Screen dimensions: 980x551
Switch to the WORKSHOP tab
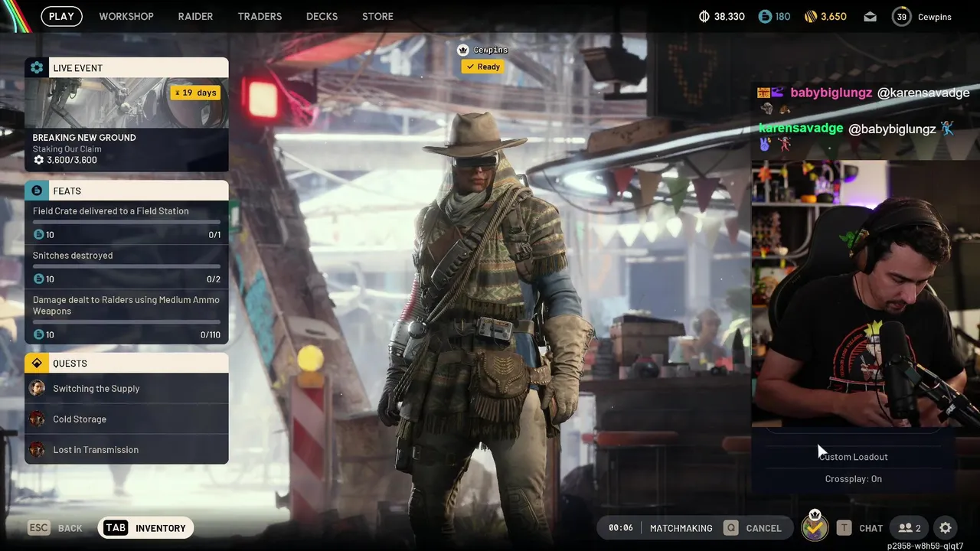[126, 16]
